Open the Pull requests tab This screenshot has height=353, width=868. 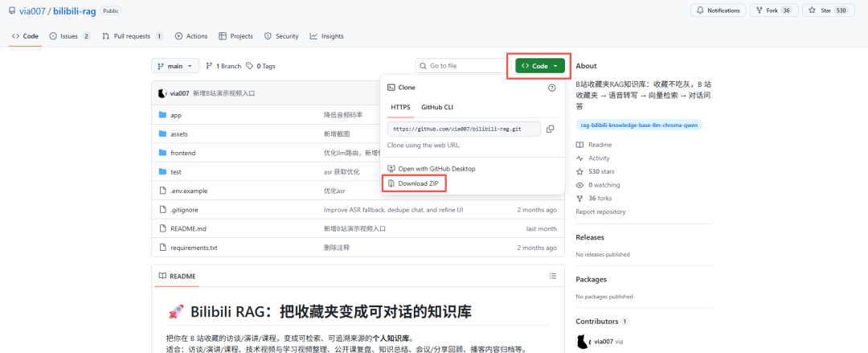tap(133, 36)
